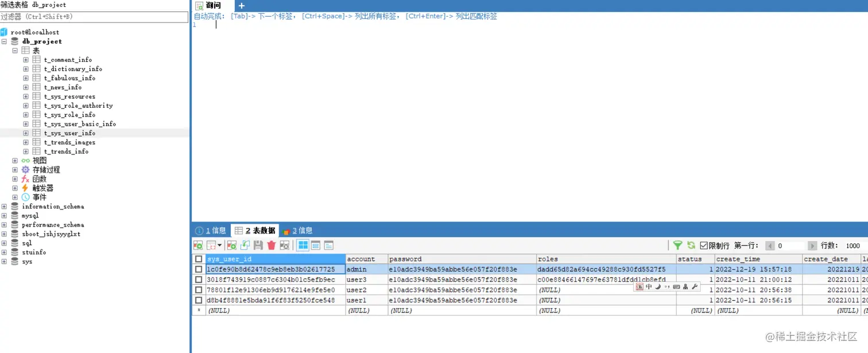Screen dimensions: 868x353
Task: Click the 行数 row count field
Action: coord(855,246)
